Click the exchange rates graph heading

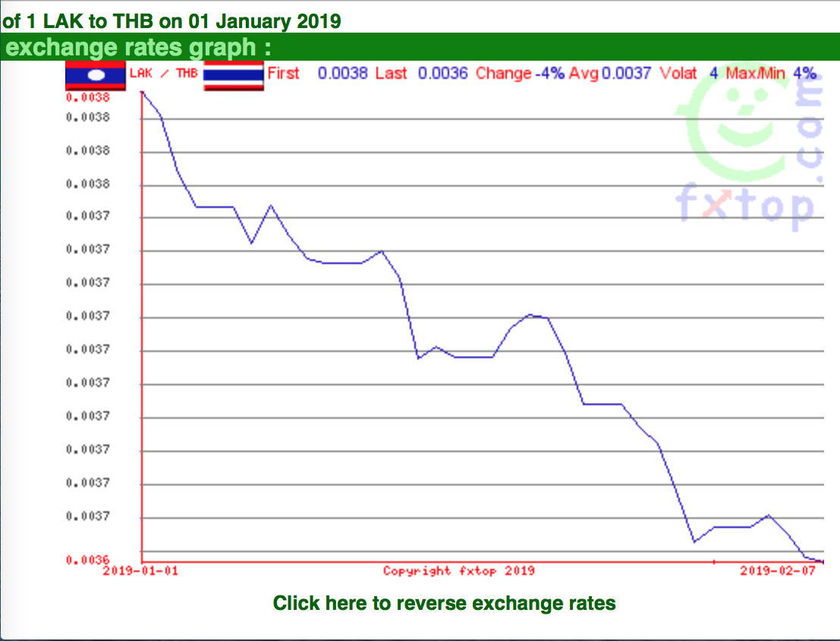click(138, 47)
